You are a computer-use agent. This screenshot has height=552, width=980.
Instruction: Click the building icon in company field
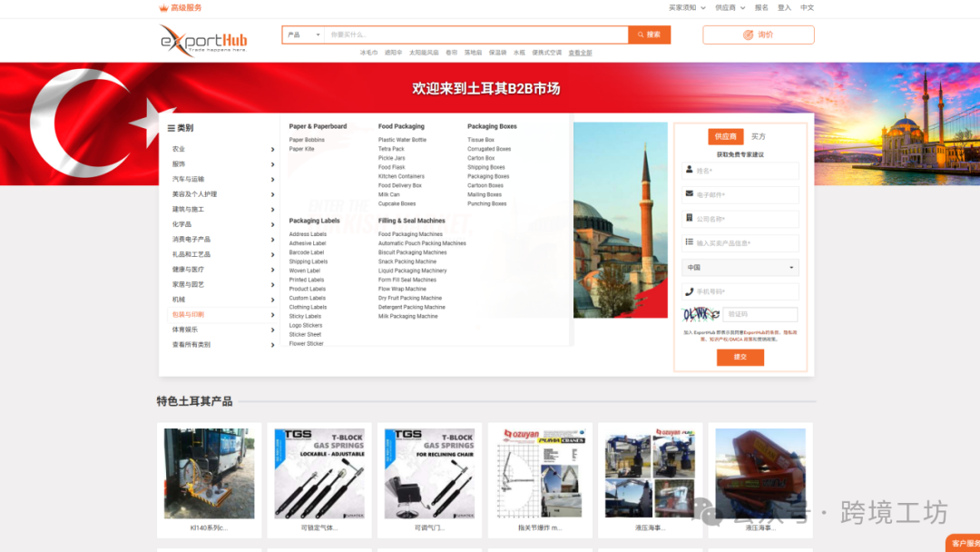tap(690, 218)
